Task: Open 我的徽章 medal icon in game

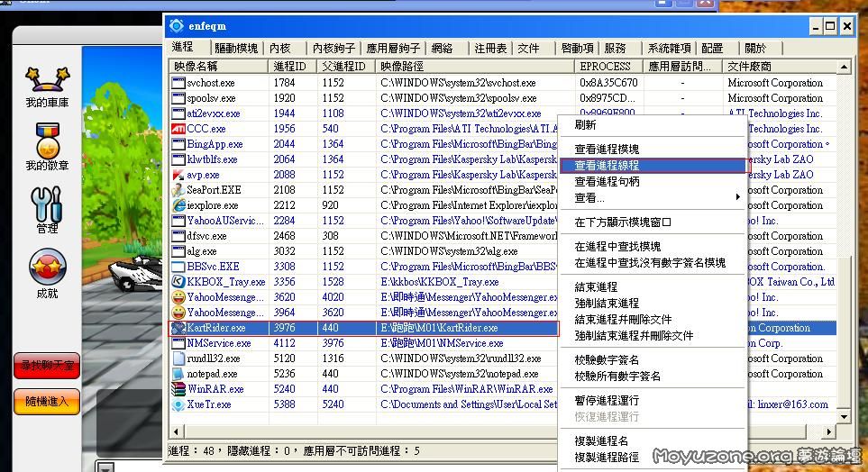Action: (x=47, y=148)
